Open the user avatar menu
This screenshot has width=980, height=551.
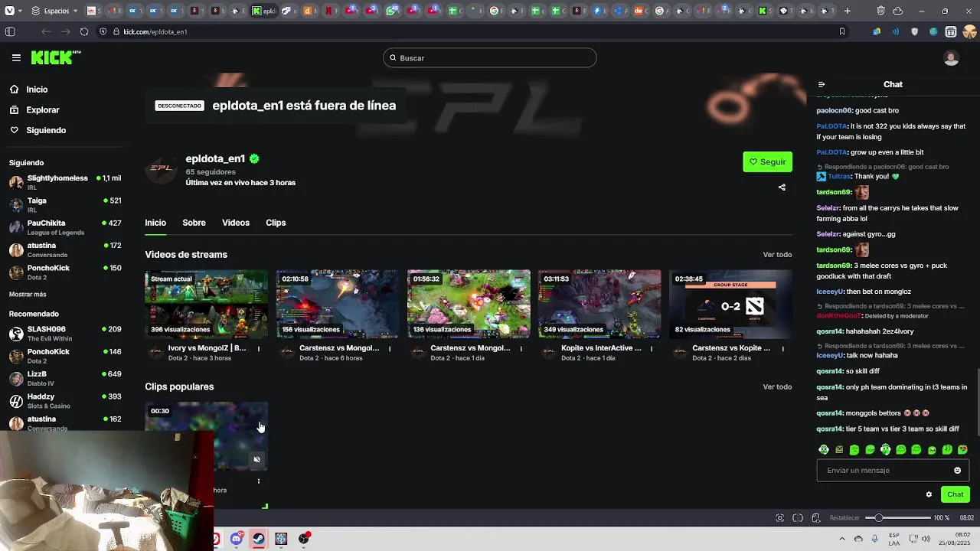tap(951, 58)
